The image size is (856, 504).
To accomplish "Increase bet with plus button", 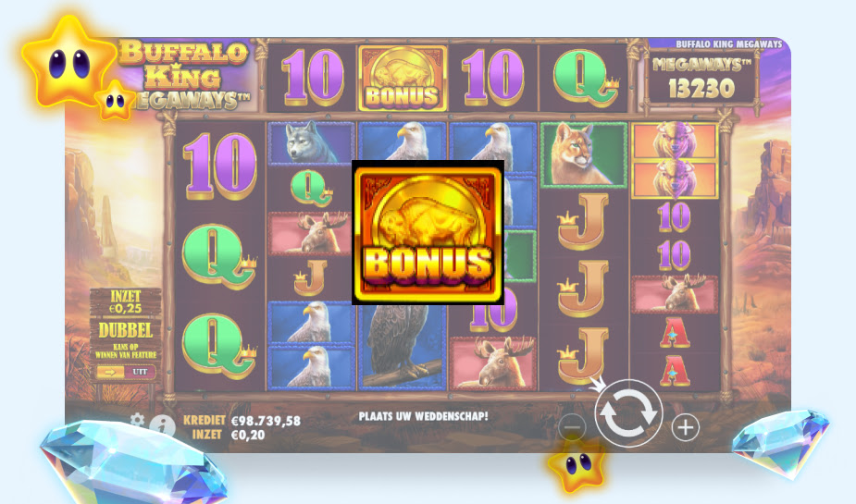I will (x=686, y=427).
